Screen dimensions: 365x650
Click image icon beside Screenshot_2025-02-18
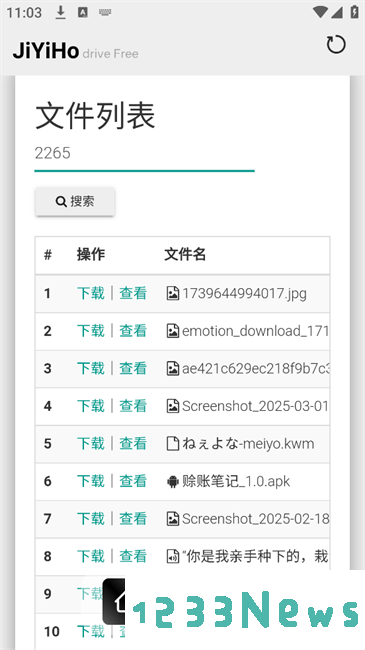[x=173, y=519]
